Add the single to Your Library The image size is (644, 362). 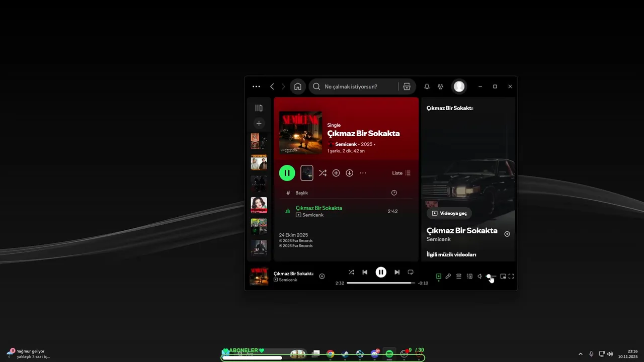point(336,173)
